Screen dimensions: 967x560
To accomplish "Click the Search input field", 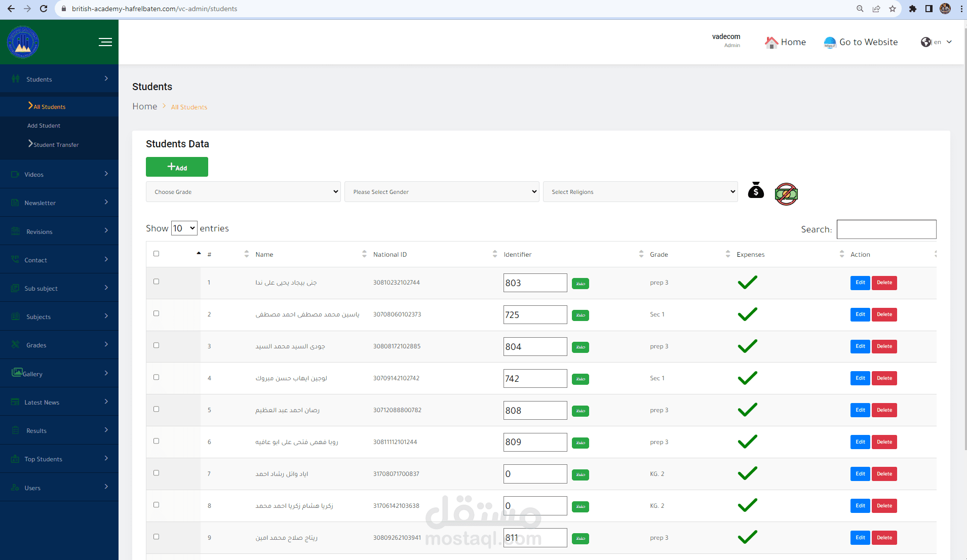I will 886,229.
